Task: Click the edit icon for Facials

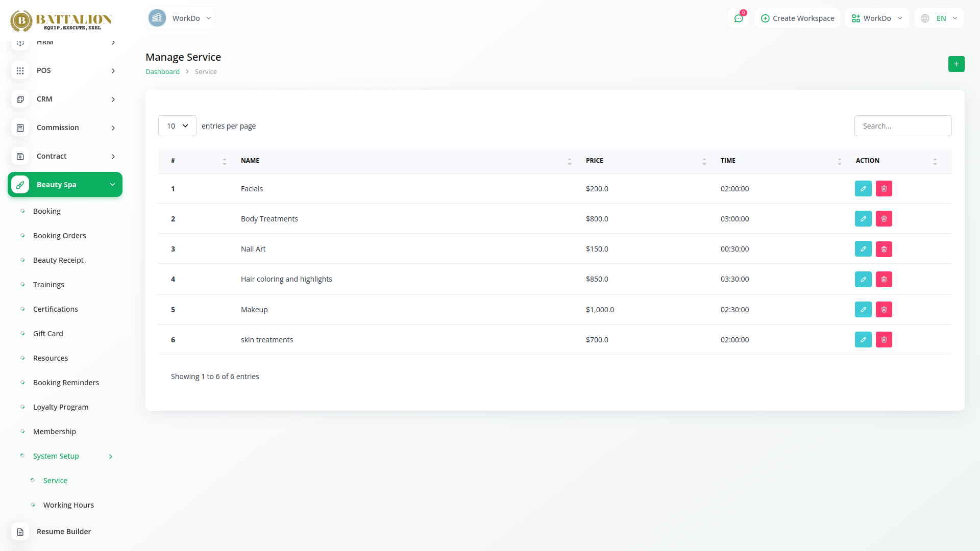Action: click(863, 189)
